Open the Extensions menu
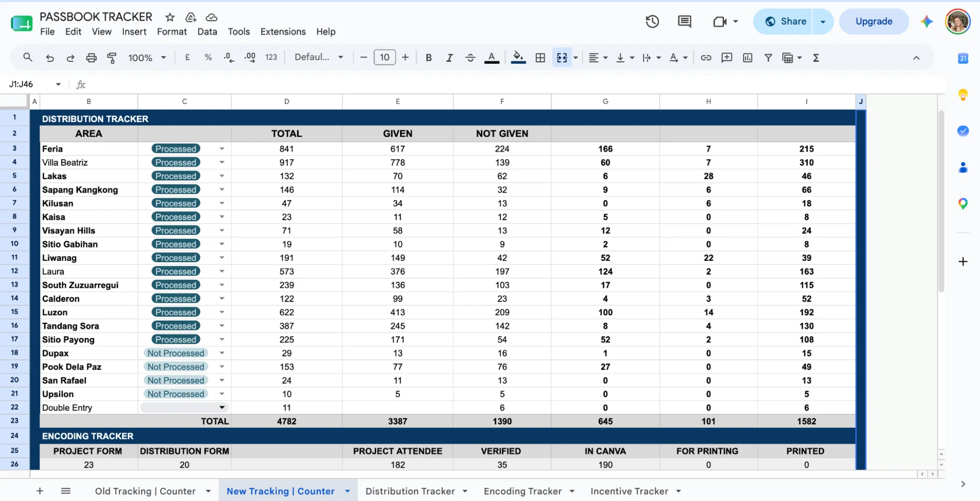This screenshot has height=501, width=980. tap(283, 32)
